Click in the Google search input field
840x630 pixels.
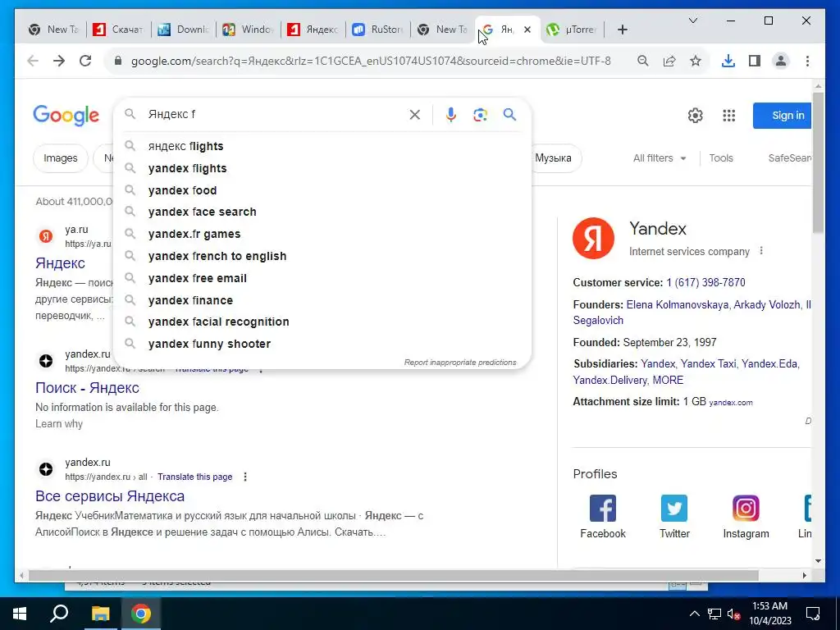point(274,114)
